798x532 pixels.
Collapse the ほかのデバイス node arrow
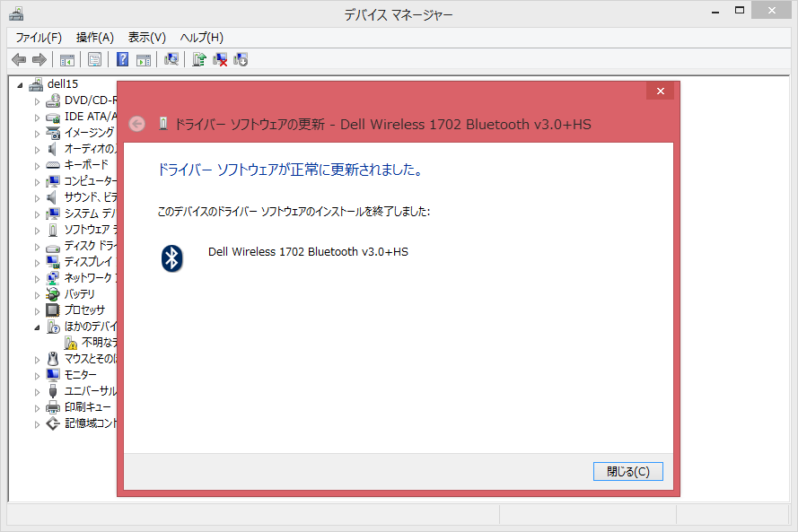tap(37, 327)
